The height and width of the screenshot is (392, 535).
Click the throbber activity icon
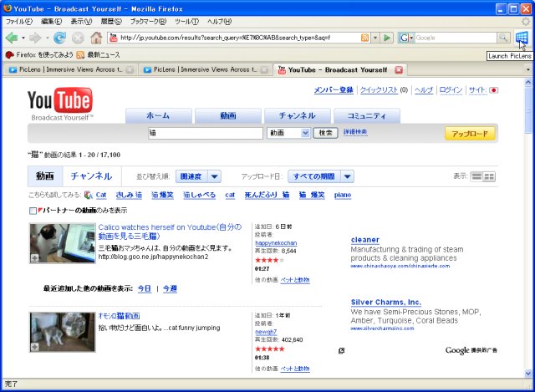tap(527, 22)
